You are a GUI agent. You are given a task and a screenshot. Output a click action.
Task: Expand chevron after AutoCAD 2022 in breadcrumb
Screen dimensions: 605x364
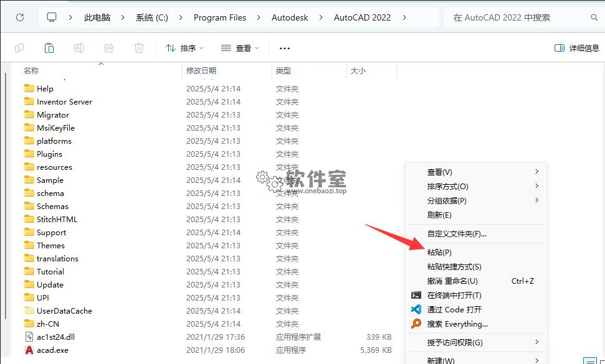point(404,17)
